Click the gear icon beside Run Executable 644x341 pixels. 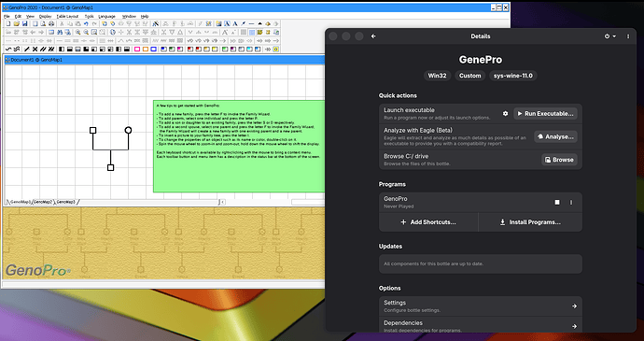pyautogui.click(x=505, y=114)
